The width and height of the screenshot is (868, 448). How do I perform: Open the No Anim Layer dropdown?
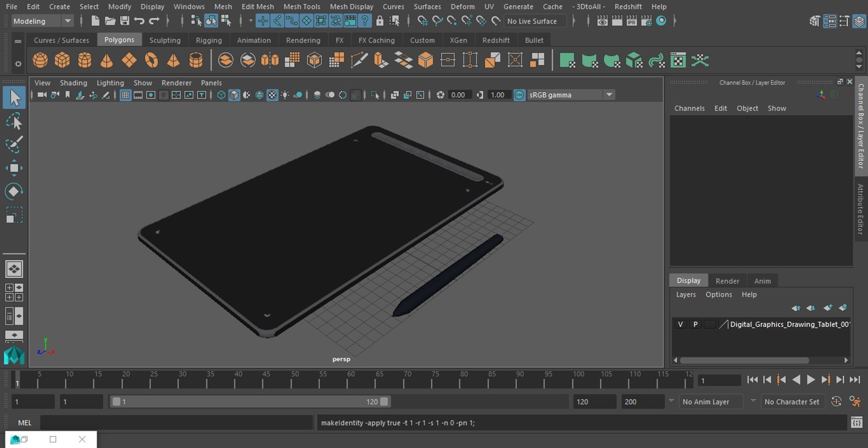[x=711, y=401]
